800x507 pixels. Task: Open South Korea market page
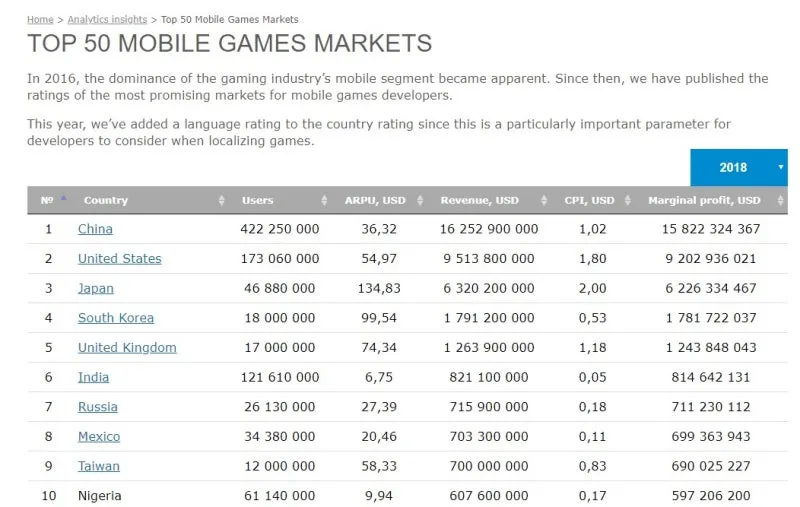(x=116, y=318)
